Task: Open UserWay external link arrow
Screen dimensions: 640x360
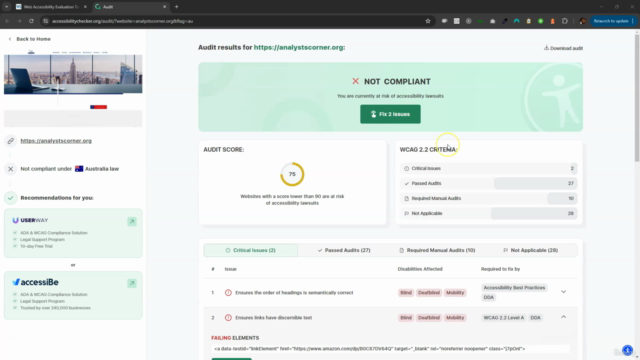Action: 132,222
